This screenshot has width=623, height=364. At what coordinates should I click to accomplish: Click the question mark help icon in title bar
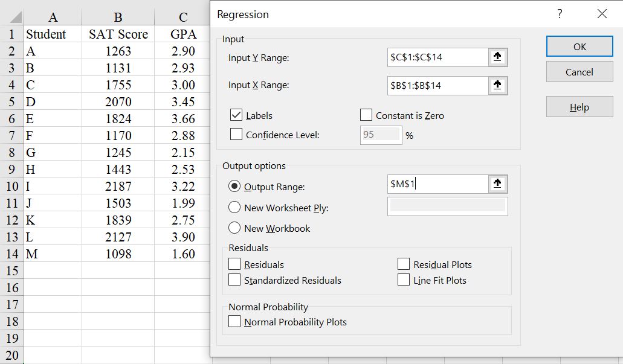(560, 14)
